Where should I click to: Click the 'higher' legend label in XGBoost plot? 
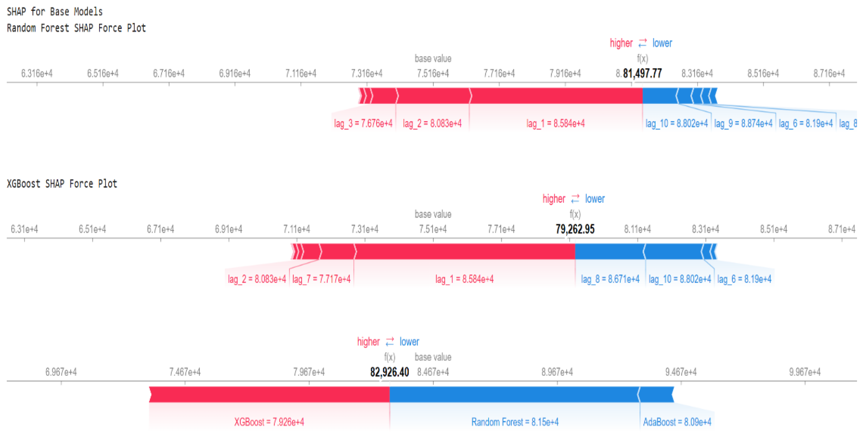(554, 199)
